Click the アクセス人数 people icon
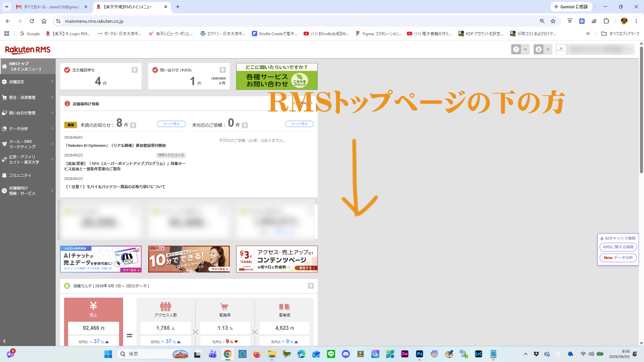 pos(165,307)
